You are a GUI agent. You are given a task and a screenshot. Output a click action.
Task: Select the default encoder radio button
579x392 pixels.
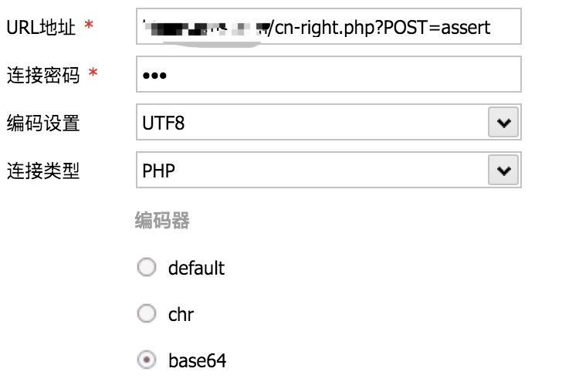(146, 268)
